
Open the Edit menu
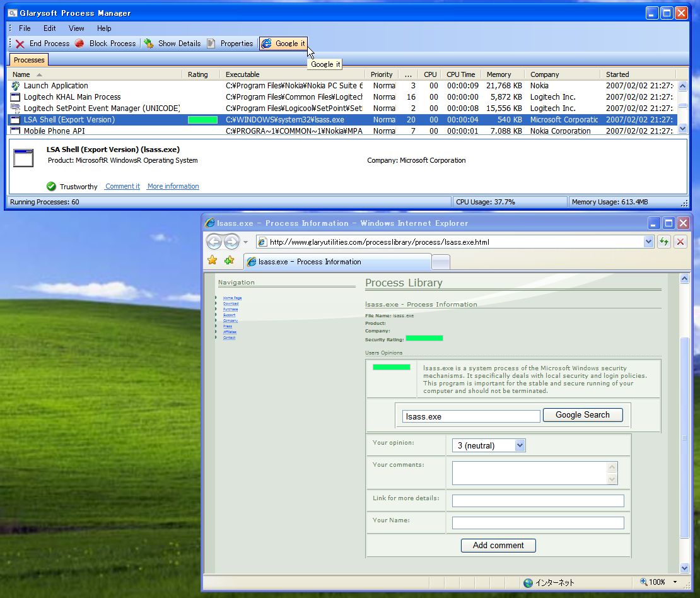pos(50,28)
